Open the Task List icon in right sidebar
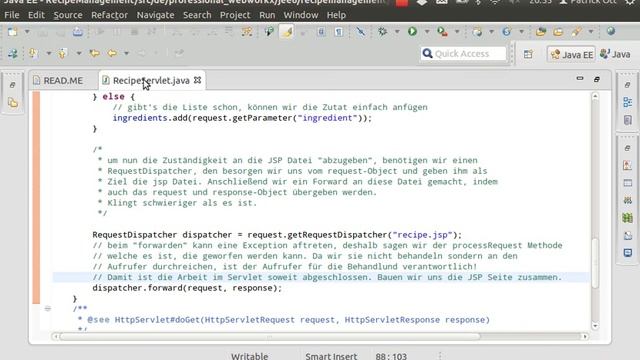The width and height of the screenshot is (640, 360). [628, 120]
